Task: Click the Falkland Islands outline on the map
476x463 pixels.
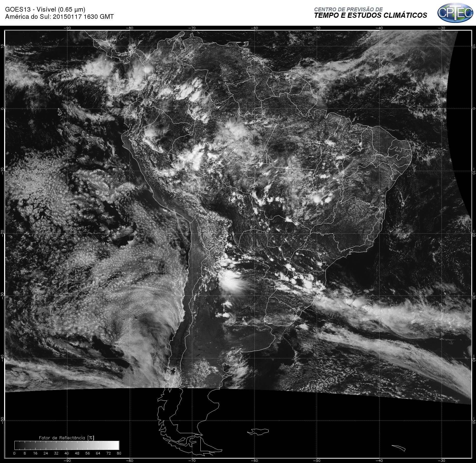Action: (258, 431)
